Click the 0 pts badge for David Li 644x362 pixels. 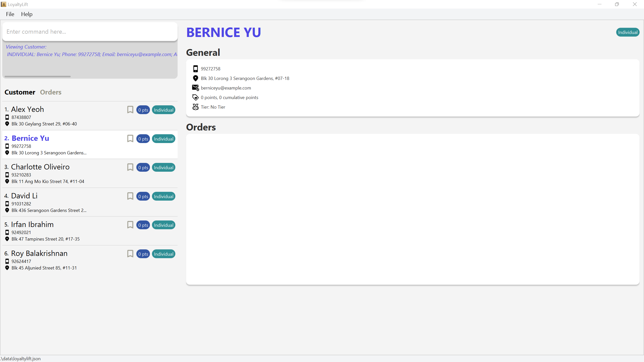[x=143, y=196]
